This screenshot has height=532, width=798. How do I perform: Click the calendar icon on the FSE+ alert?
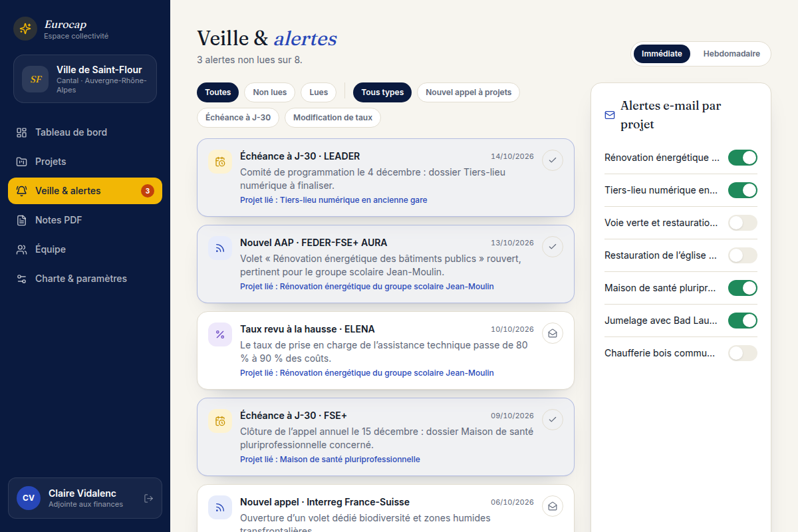220,421
